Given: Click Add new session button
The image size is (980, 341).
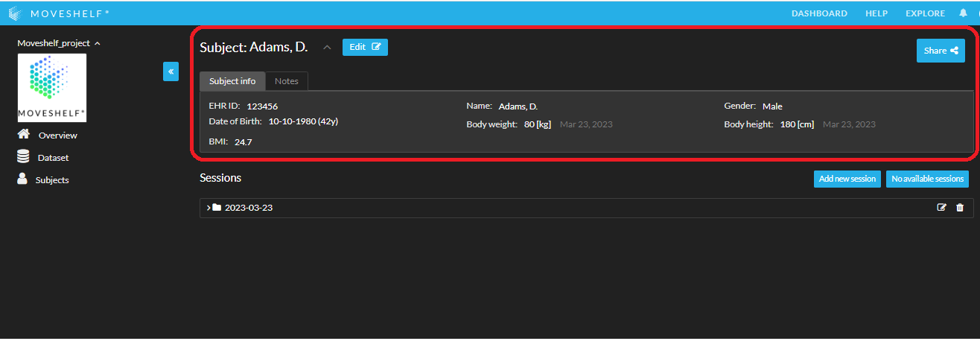Looking at the screenshot, I should tap(847, 179).
